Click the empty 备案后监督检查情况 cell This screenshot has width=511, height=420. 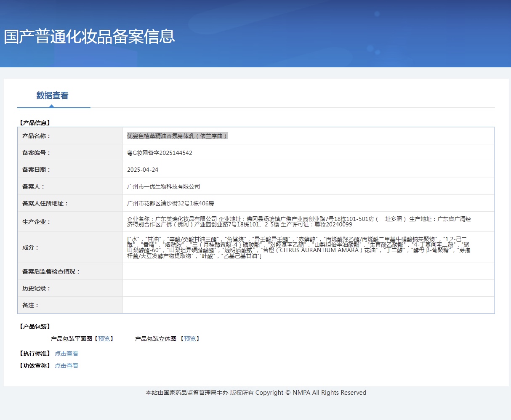click(x=308, y=271)
